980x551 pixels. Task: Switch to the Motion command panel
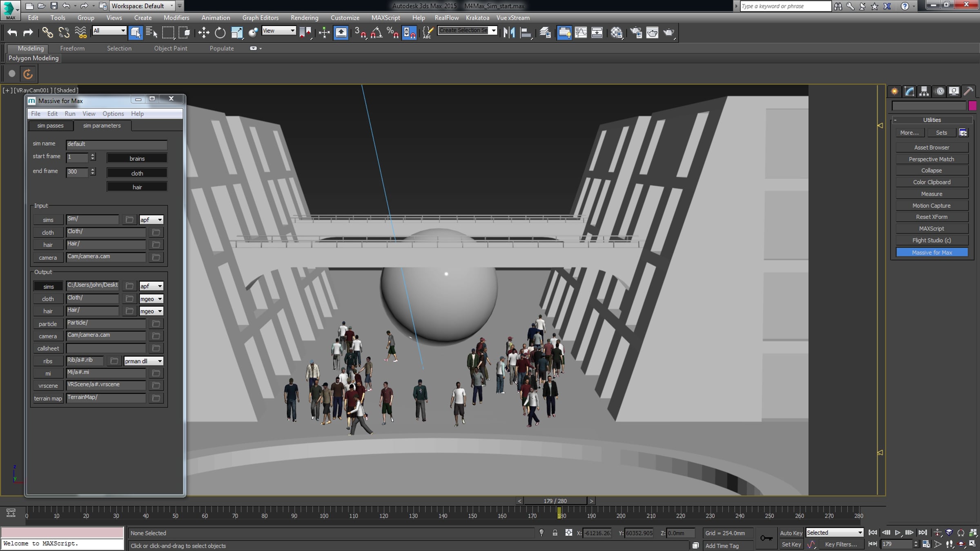point(940,91)
